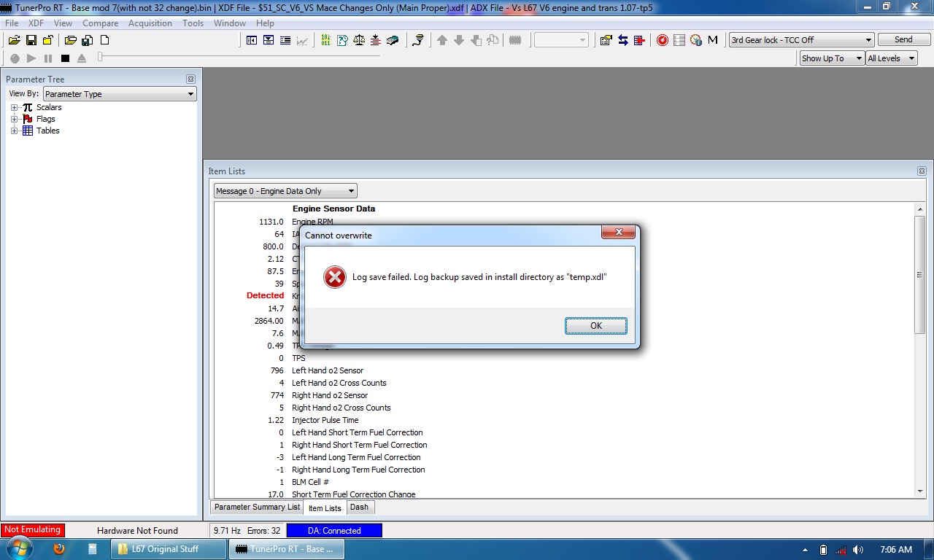Expand the Tables tree node

14,131
